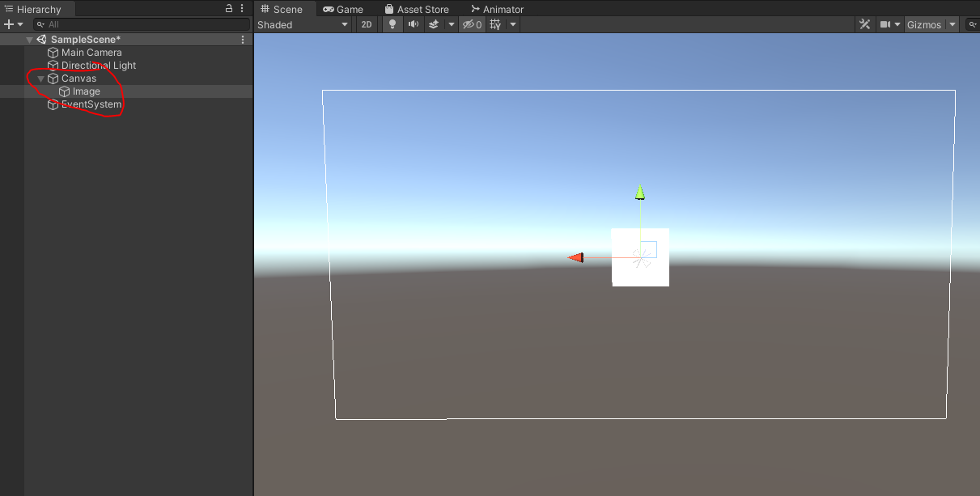
Task: Toggle scene grid visibility
Action: pyautogui.click(x=495, y=25)
